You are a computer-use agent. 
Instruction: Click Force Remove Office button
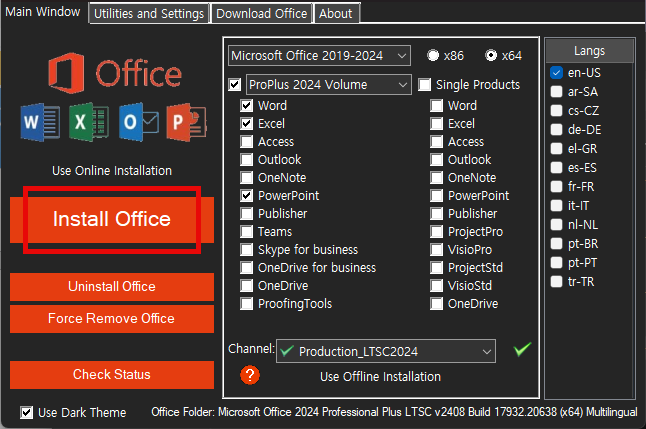tap(112, 319)
